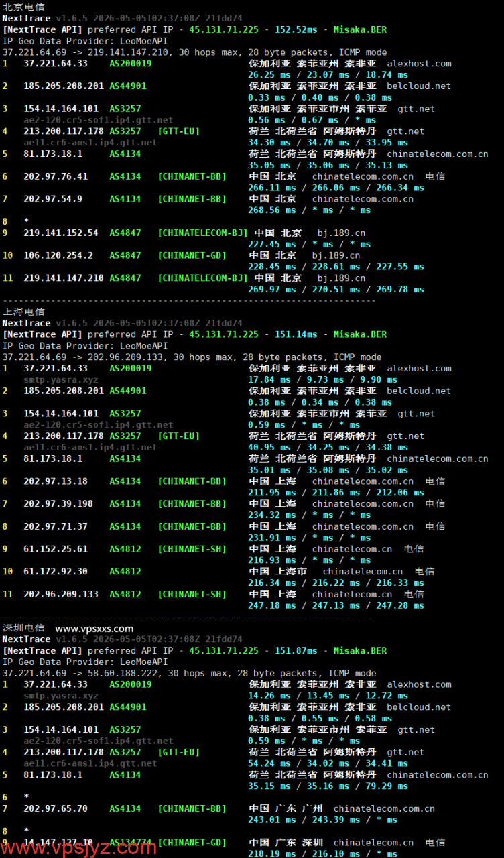This screenshot has width=504, height=858.
Task: Select latency 40.95 ms / 34.25 ms / 34.38 ms
Action: coord(328,447)
